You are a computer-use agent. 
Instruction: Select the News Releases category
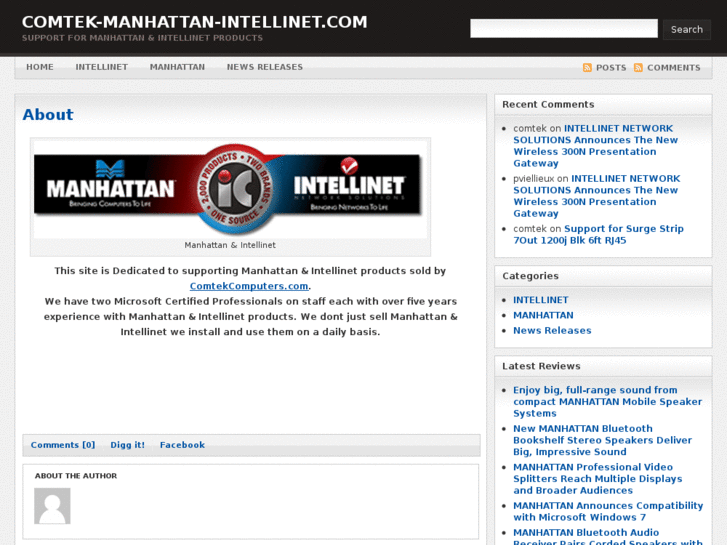[552, 331]
